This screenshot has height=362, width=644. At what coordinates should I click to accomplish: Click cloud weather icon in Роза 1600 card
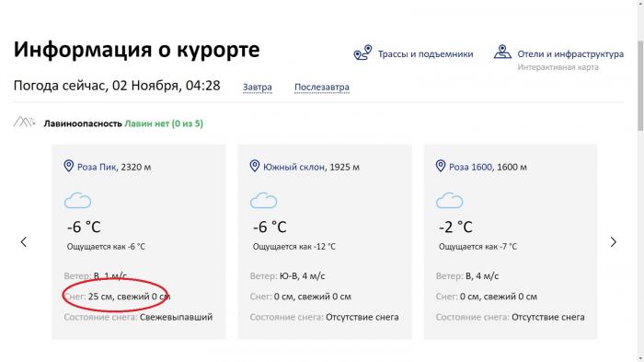(x=449, y=200)
